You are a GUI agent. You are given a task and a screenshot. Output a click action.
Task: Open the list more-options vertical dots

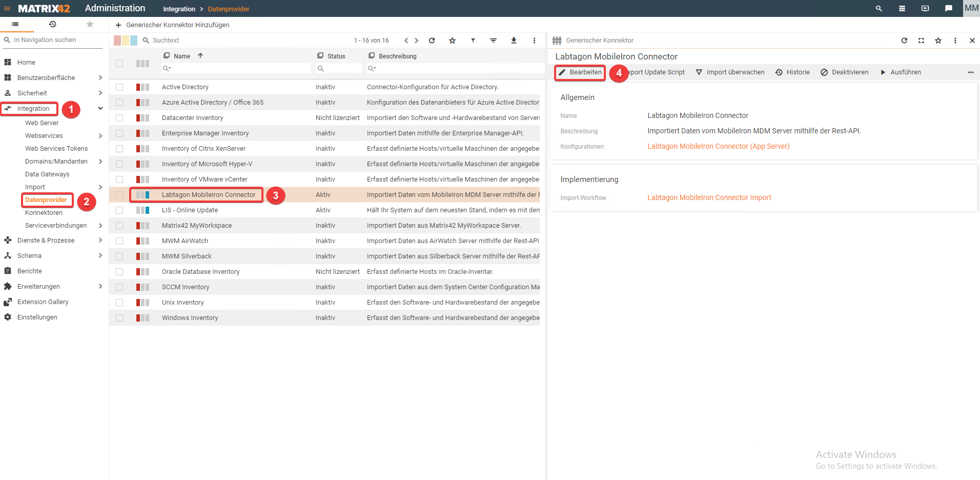[534, 41]
